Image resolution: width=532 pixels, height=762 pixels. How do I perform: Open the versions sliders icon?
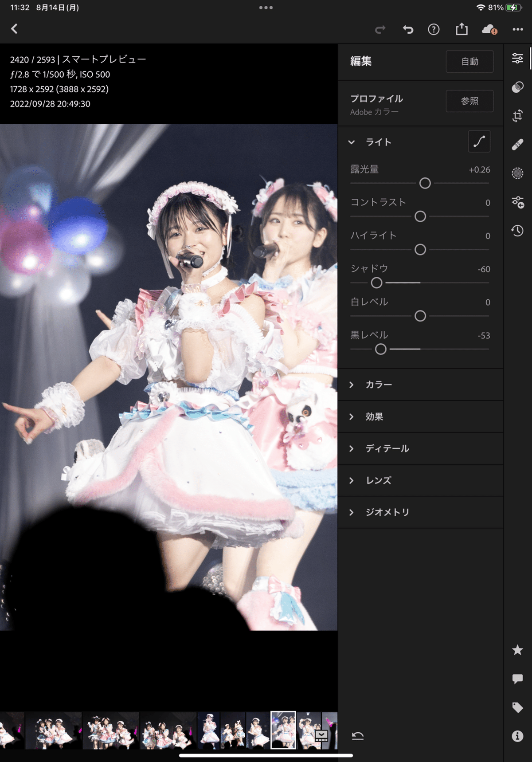517,202
